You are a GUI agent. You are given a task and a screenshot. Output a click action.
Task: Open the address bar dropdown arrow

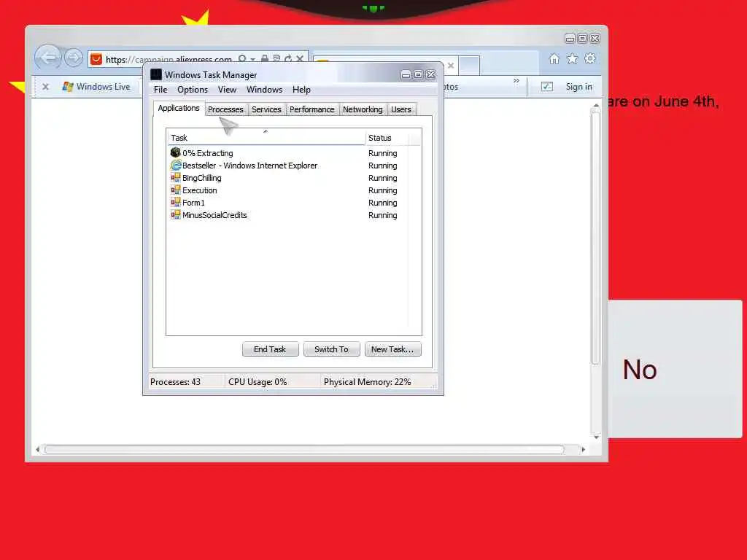click(x=253, y=59)
